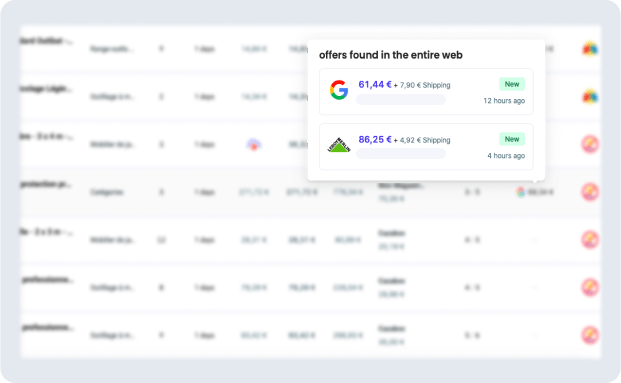Click the pink round icon ending the third row
Viewport: 621px width, 383px height.
point(590,144)
